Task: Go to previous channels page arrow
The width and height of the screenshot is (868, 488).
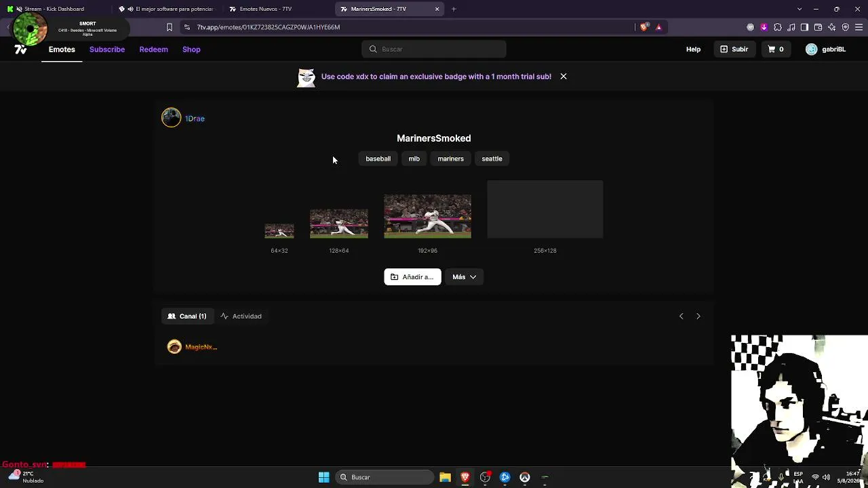Action: coord(682,317)
